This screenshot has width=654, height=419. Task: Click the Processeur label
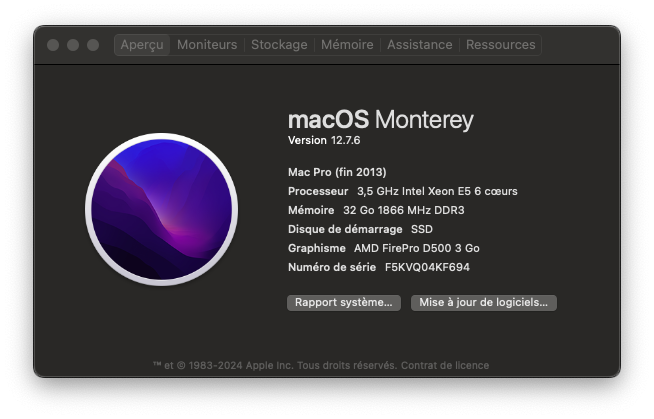(318, 191)
